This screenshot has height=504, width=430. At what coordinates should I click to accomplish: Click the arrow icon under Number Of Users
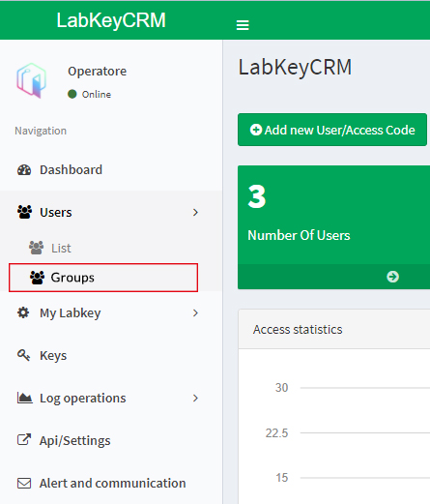point(392,277)
